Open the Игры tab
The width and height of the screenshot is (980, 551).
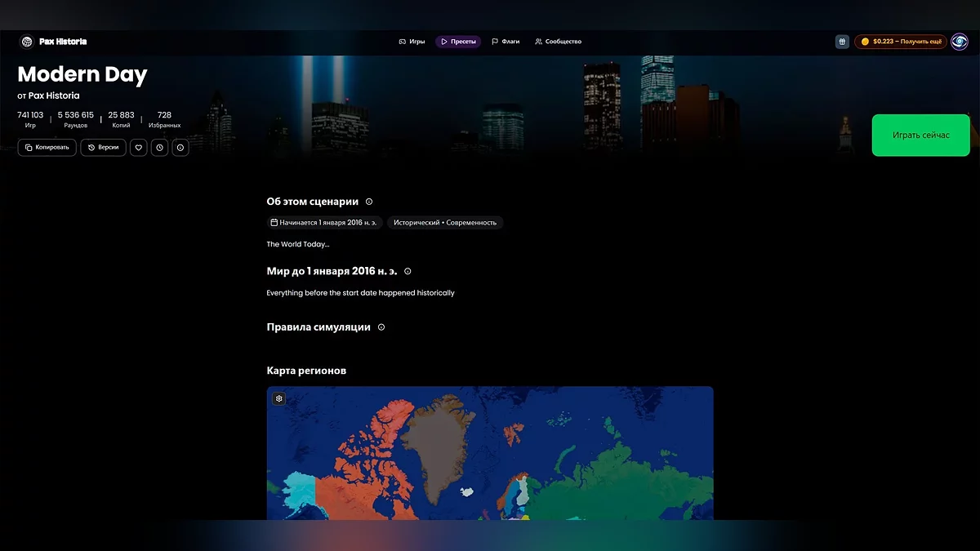pos(412,42)
